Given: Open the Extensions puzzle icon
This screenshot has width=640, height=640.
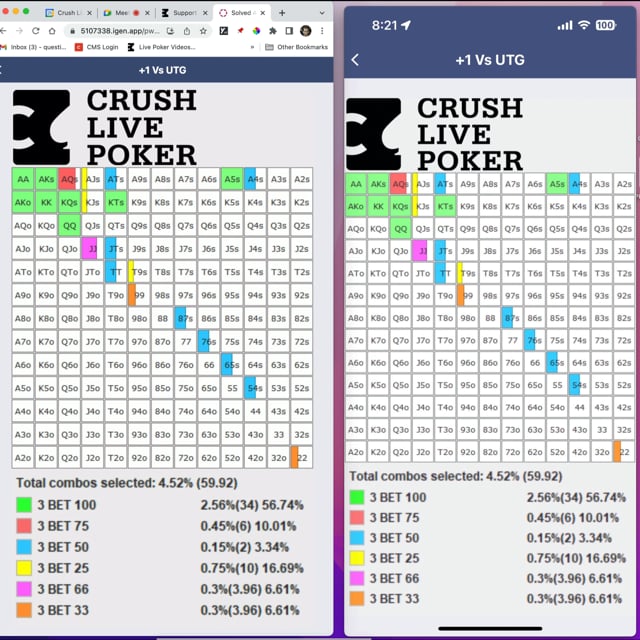Looking at the screenshot, I should (x=273, y=31).
